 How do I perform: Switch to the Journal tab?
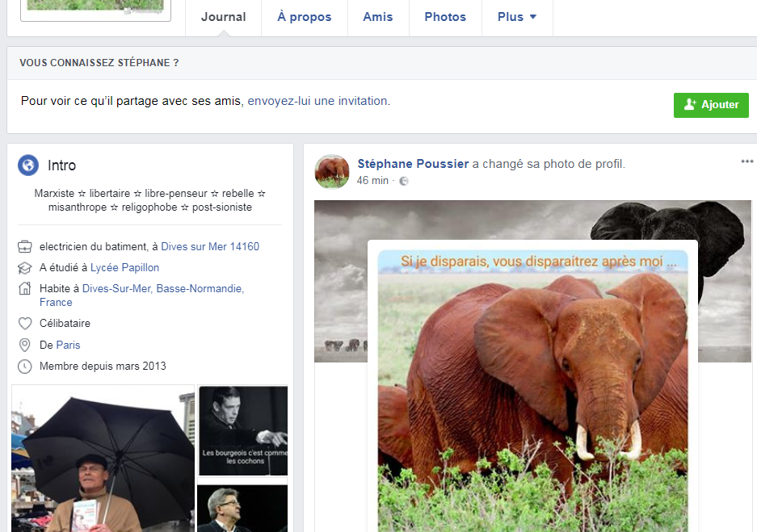223,17
